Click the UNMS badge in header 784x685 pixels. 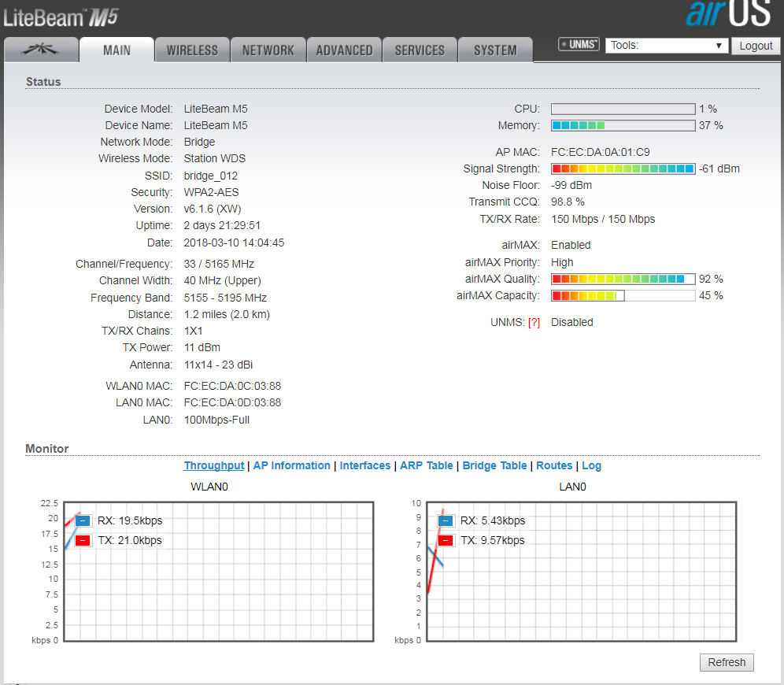tap(579, 45)
